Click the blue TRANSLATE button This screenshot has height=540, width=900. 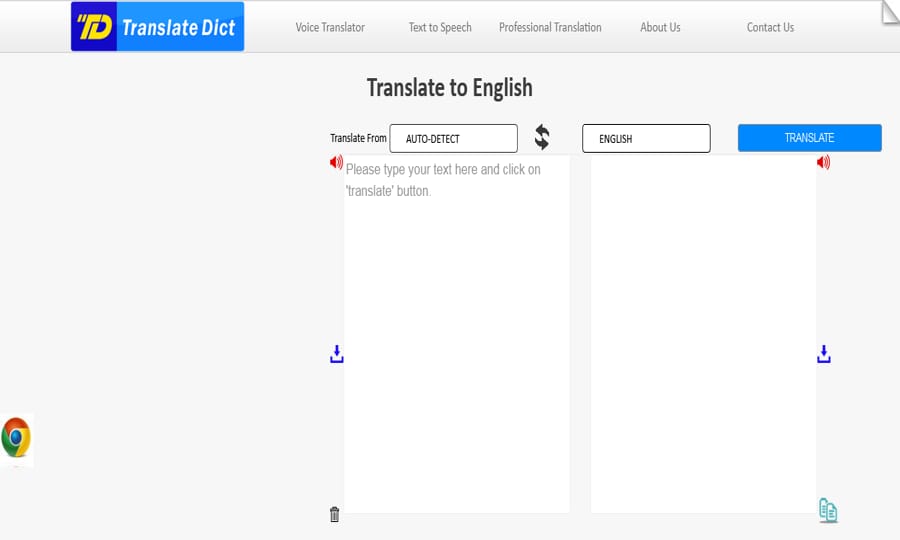coord(809,138)
